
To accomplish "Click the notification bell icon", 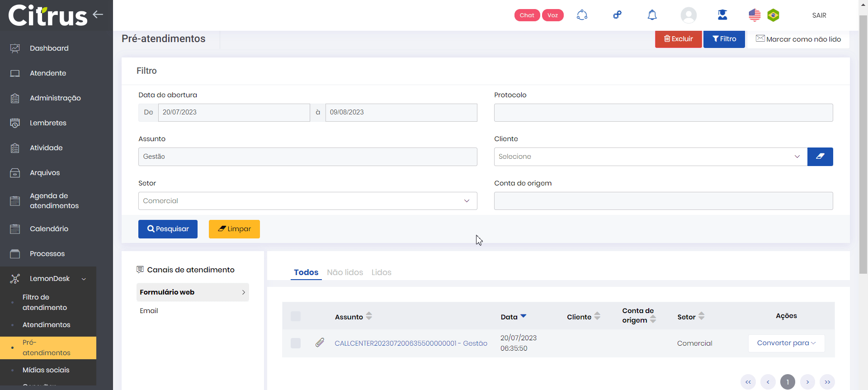I will [652, 15].
